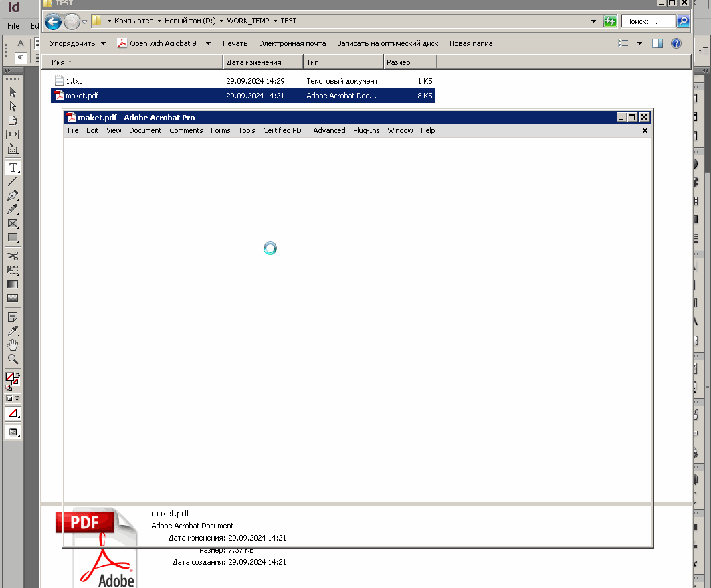711x588 pixels.
Task: Open Acrobat's Advanced menu
Action: (x=329, y=130)
